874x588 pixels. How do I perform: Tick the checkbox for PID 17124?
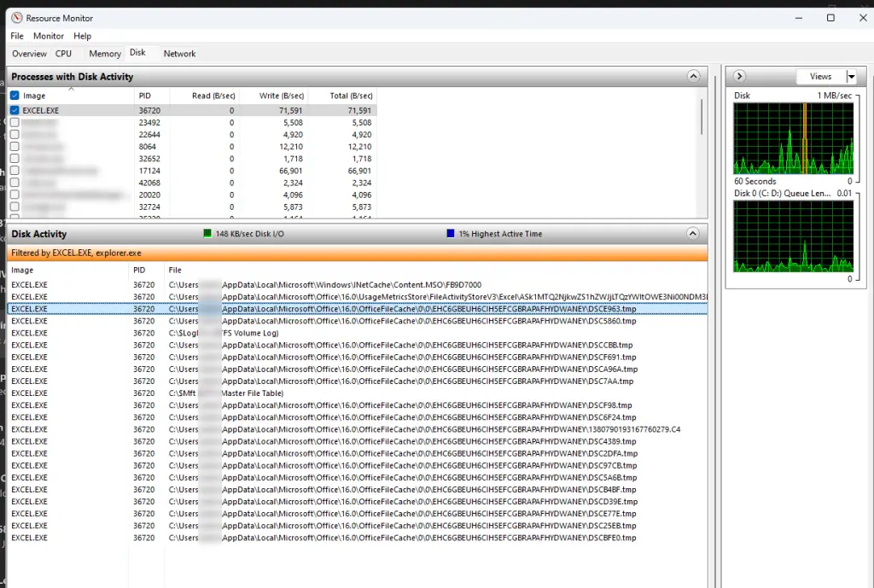[15, 171]
